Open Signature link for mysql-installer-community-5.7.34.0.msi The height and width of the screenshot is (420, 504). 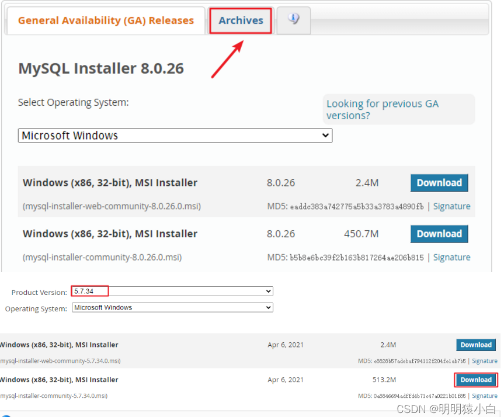pos(484,397)
